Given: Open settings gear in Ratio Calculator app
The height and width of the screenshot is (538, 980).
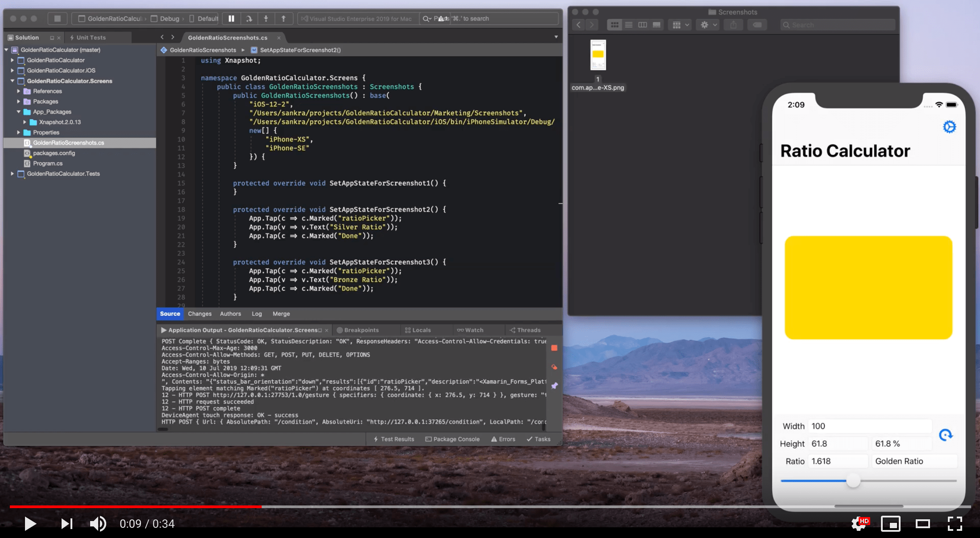Looking at the screenshot, I should pos(949,127).
